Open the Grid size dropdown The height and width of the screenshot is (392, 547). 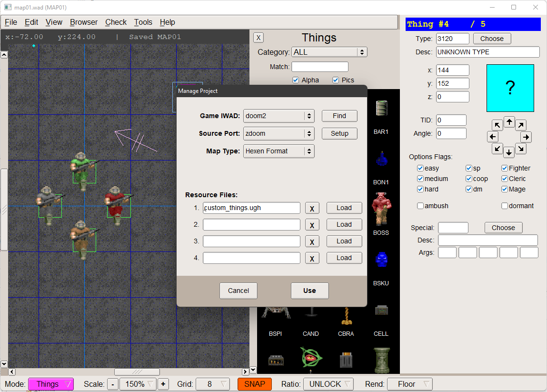click(x=213, y=384)
